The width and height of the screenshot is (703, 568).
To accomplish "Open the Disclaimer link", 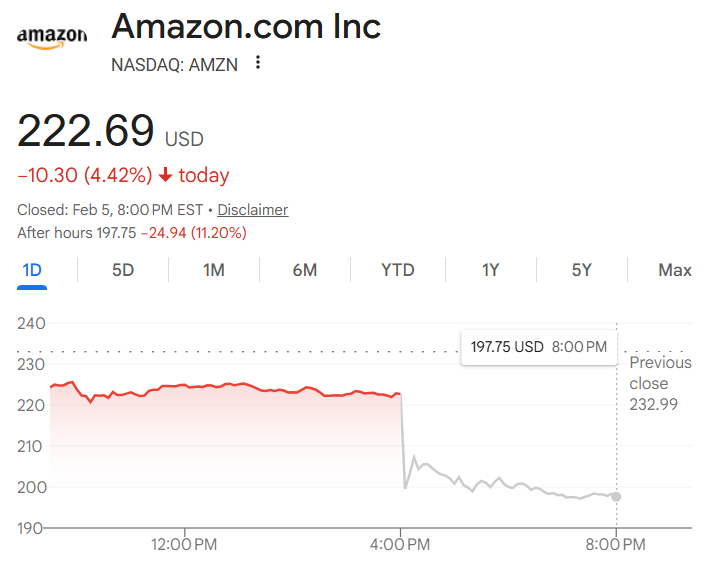I will [252, 210].
